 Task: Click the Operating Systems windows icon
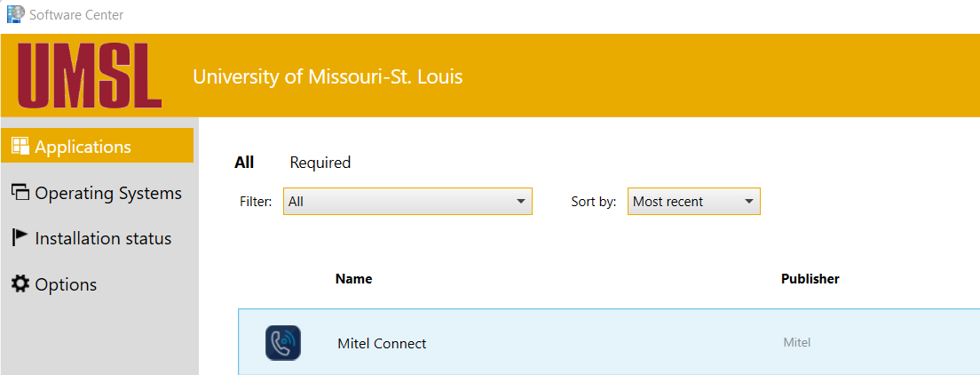[x=20, y=193]
